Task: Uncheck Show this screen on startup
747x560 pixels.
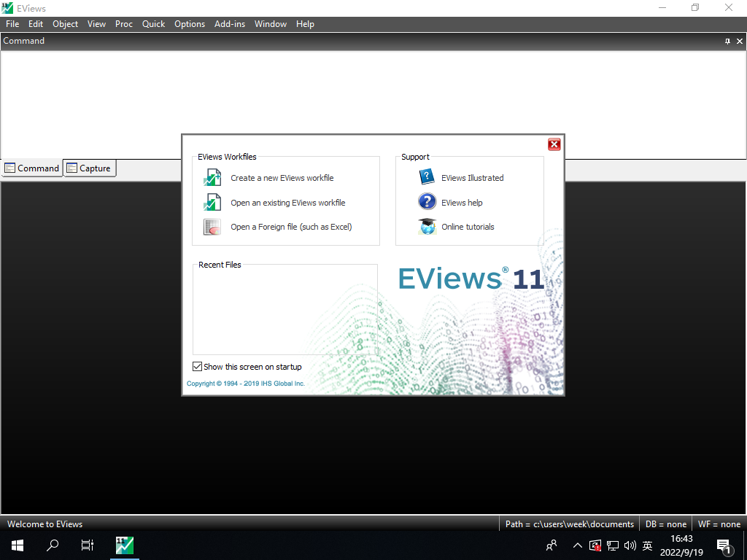Action: [197, 366]
